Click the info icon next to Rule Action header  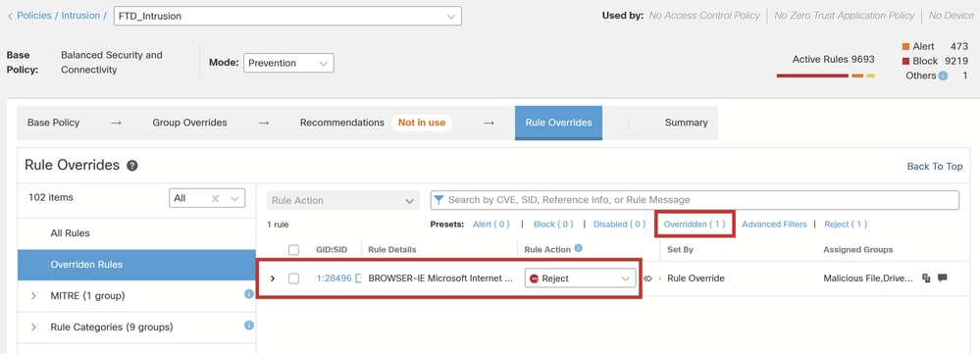coord(578,248)
